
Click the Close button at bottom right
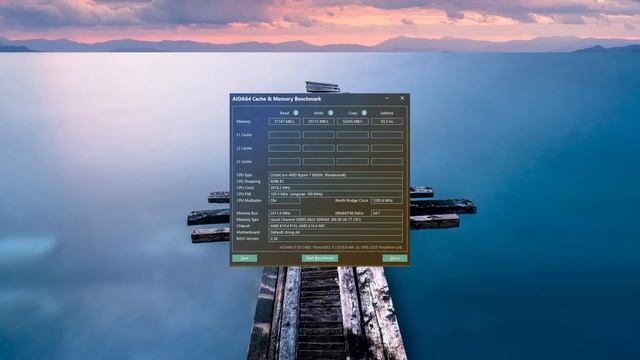(395, 258)
